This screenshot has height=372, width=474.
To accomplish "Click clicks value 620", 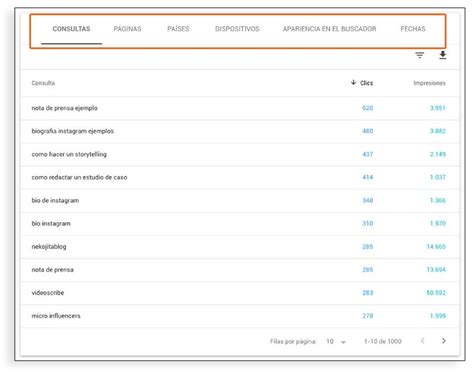I will pos(368,108).
